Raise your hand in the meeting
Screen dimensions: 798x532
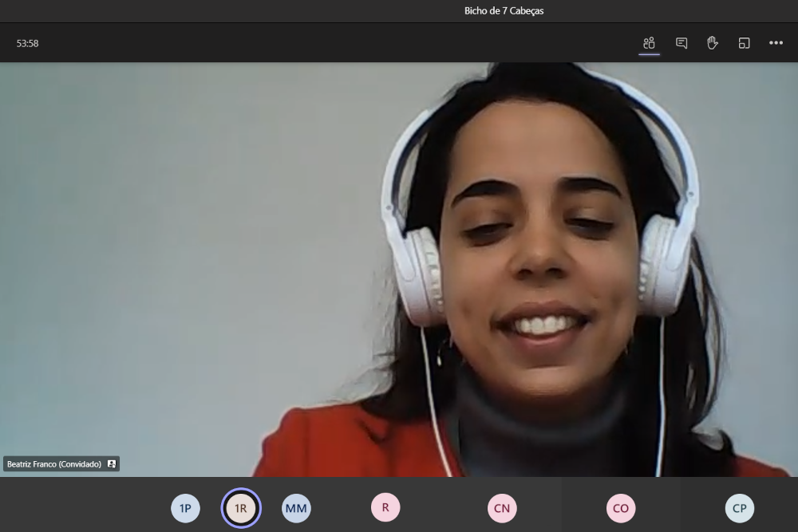coord(713,43)
